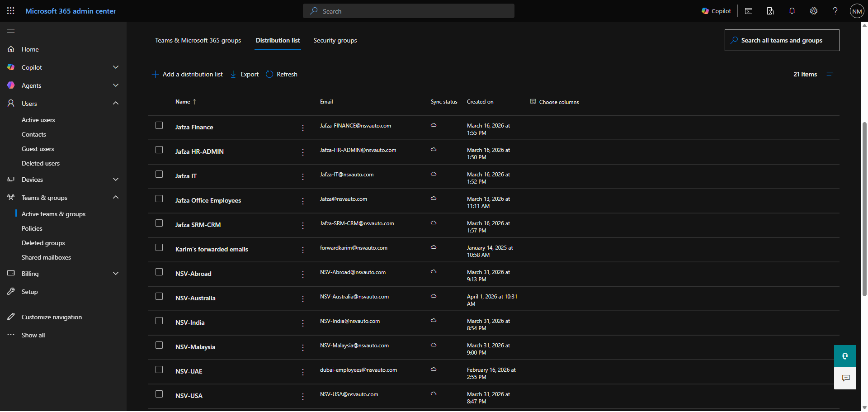Click the page vertical scrollbar thumb
The image size is (868, 412).
(x=864, y=208)
